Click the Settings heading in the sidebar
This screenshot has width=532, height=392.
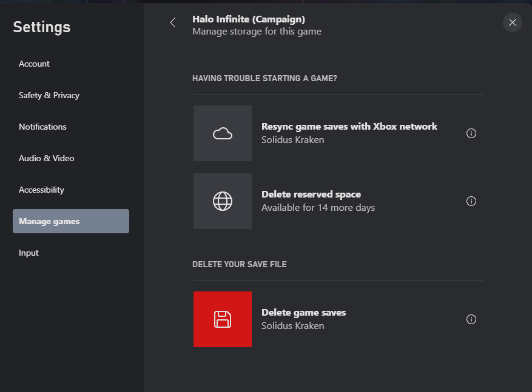(42, 27)
